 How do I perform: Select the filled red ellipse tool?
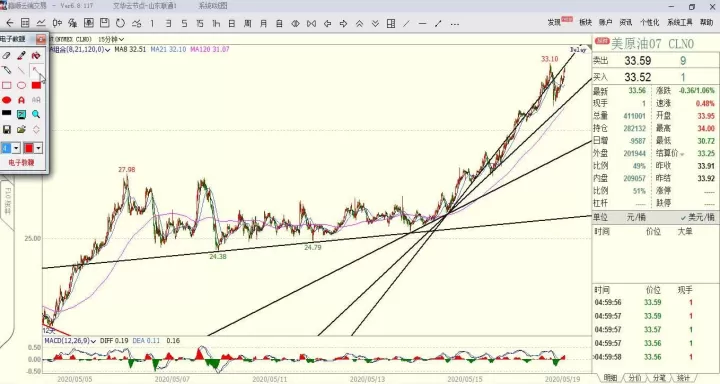pos(6,100)
